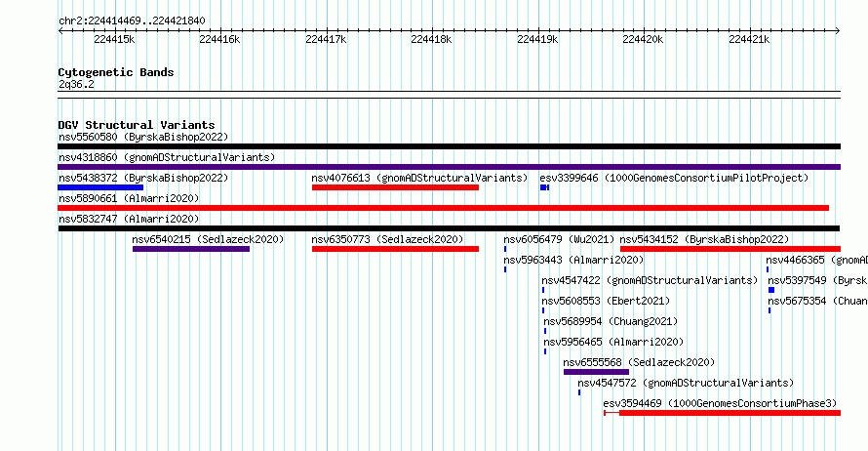Open the nsv4466365 variant label

click(816, 260)
